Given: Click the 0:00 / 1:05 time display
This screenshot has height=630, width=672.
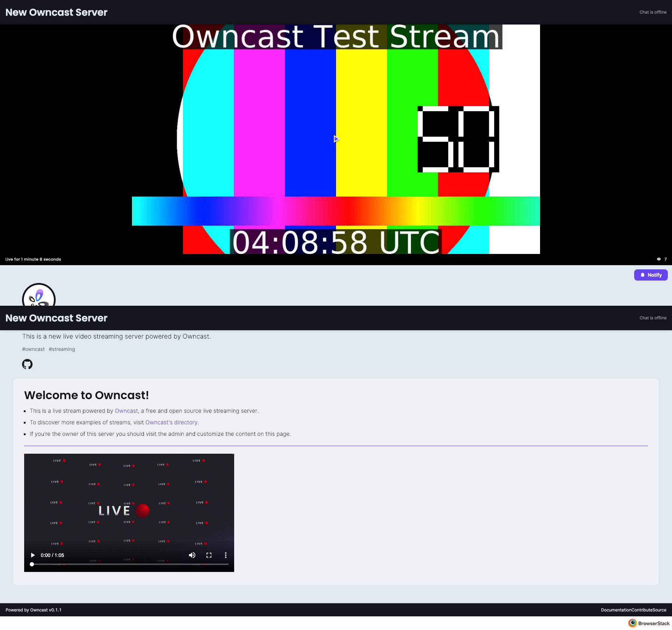Looking at the screenshot, I should [52, 555].
